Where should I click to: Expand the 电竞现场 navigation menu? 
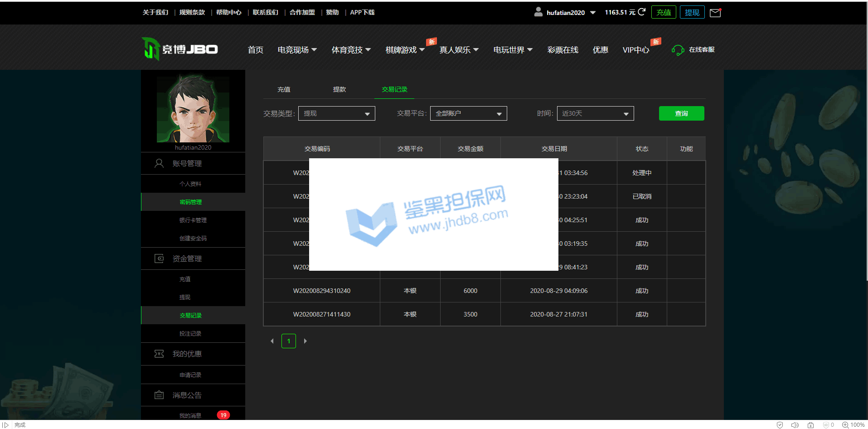(x=297, y=50)
